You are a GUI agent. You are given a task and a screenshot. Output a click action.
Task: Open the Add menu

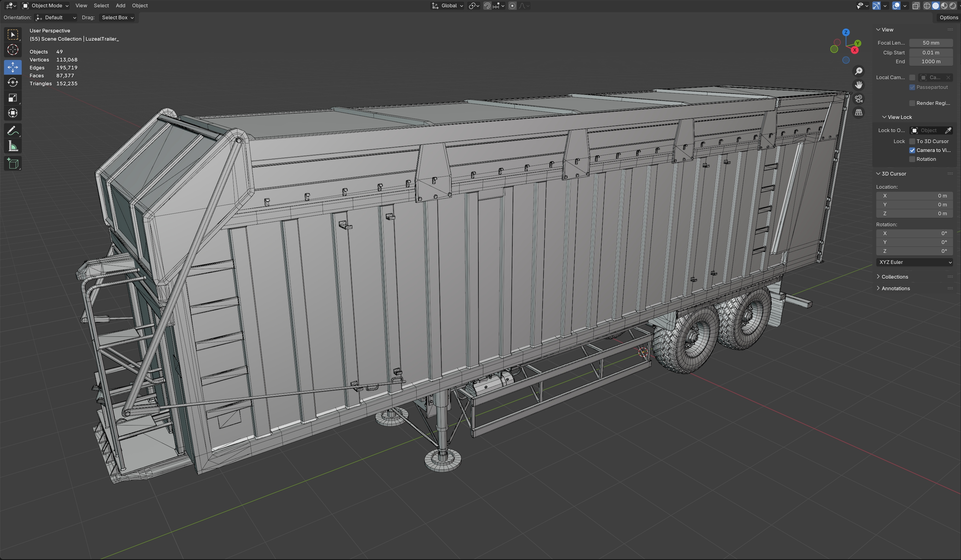(120, 6)
